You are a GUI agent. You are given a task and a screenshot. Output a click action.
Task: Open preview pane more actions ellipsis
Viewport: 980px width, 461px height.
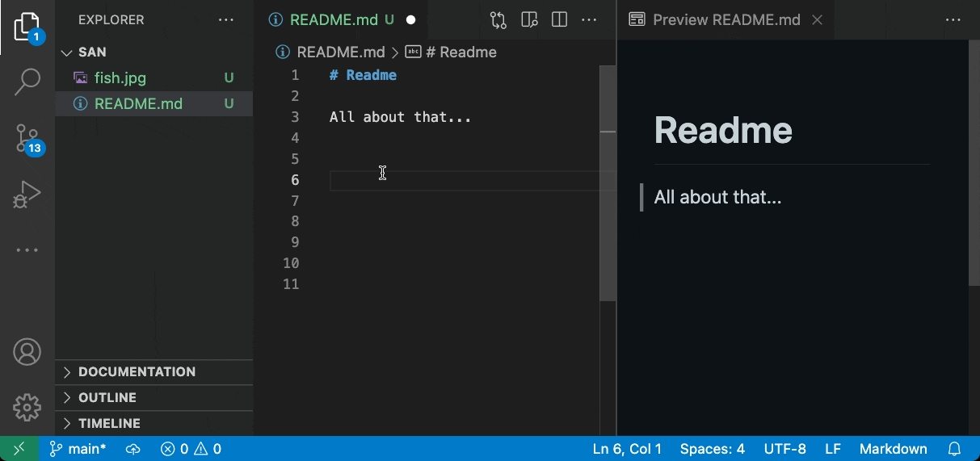[953, 20]
